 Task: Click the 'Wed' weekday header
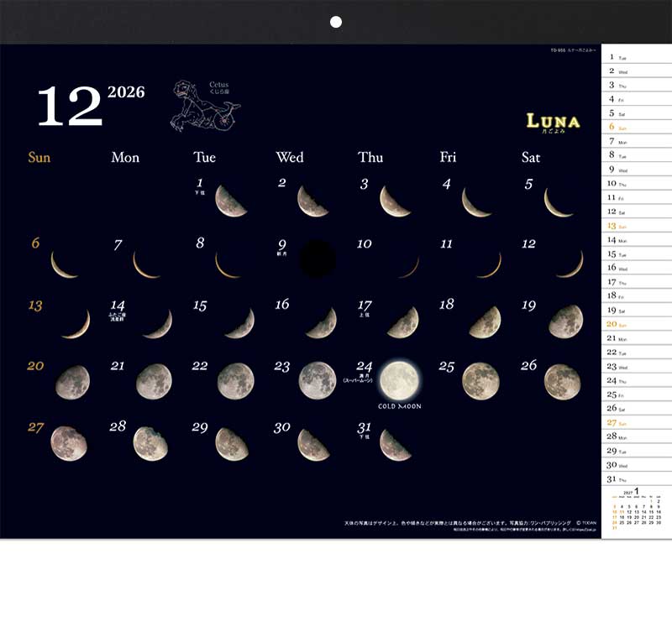(290, 157)
